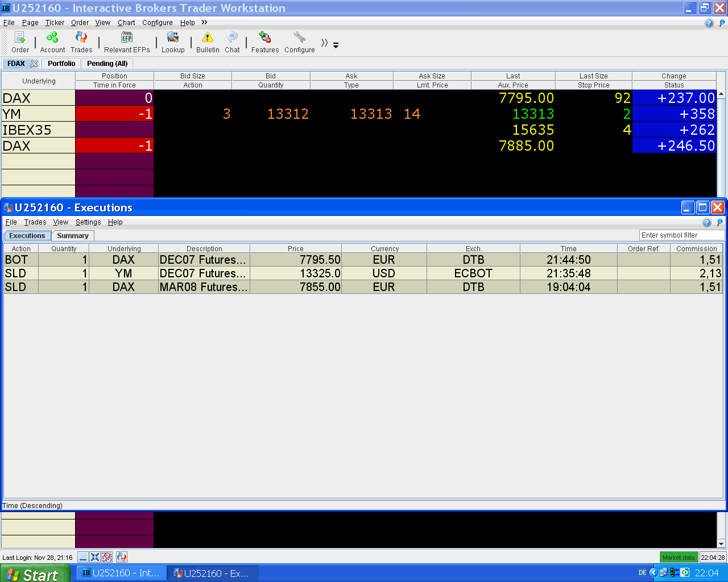The width and height of the screenshot is (728, 582).
Task: Click the pin icon in Executions menu bar
Action: click(720, 222)
